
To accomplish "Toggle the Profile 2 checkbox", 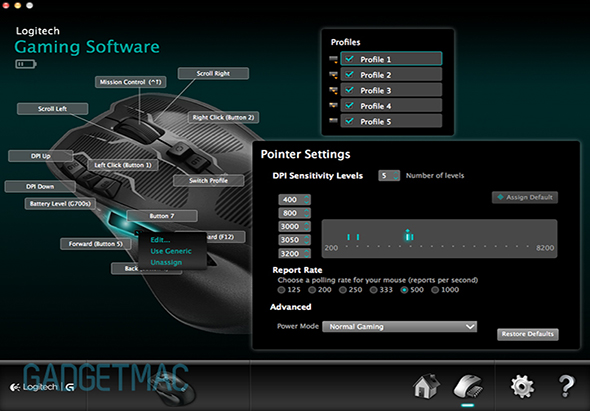I will [350, 75].
